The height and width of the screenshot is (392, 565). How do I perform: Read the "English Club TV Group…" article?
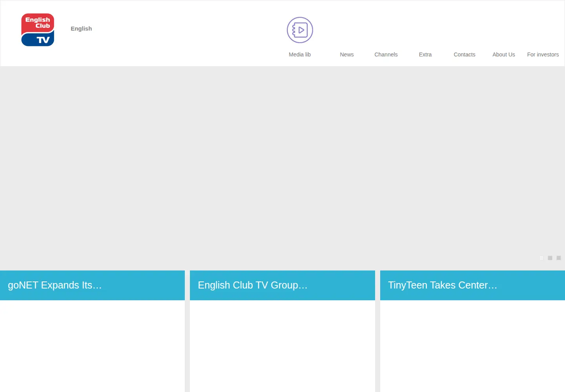(253, 285)
